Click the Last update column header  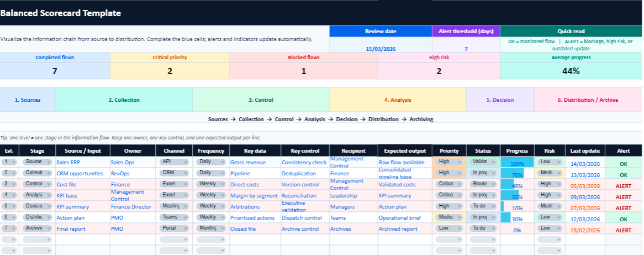click(x=585, y=150)
